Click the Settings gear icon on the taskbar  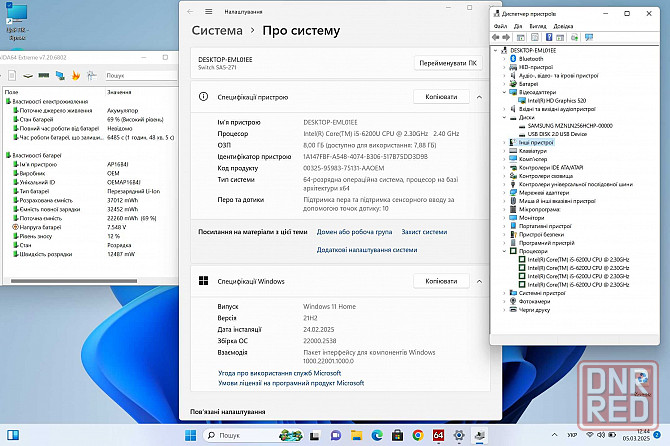459,435
